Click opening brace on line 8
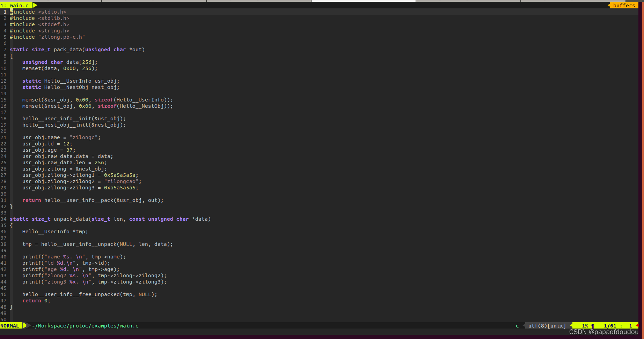644x339 pixels. pos(11,56)
